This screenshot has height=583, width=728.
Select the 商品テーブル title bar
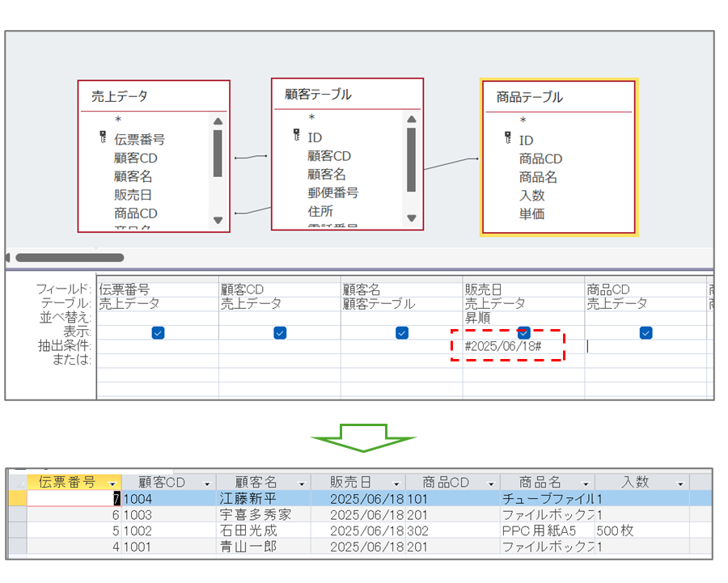click(x=560, y=97)
